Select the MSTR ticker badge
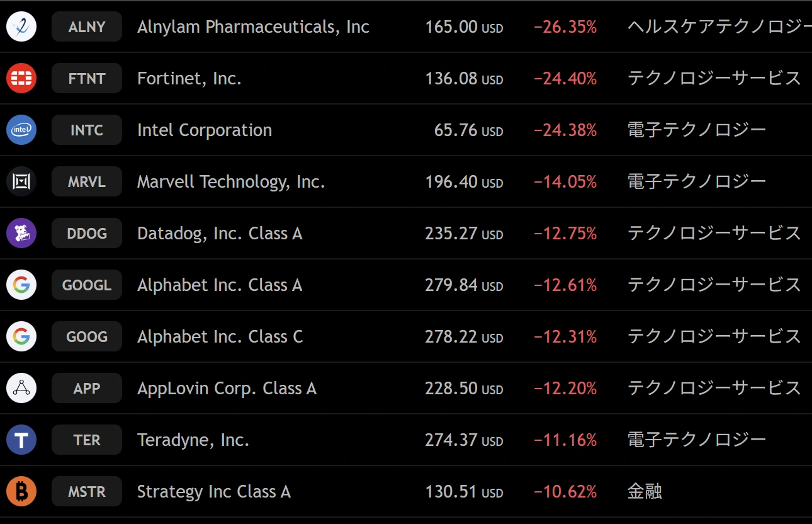The width and height of the screenshot is (812, 524). (x=87, y=491)
